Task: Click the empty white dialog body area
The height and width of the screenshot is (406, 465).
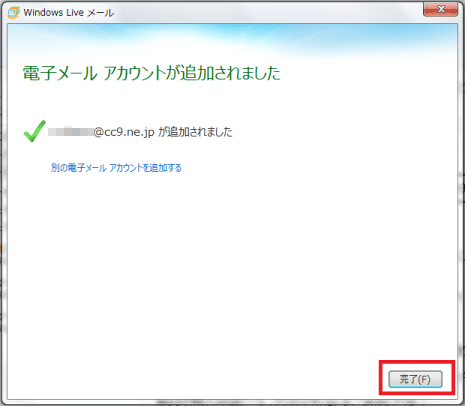Action: coord(232,267)
